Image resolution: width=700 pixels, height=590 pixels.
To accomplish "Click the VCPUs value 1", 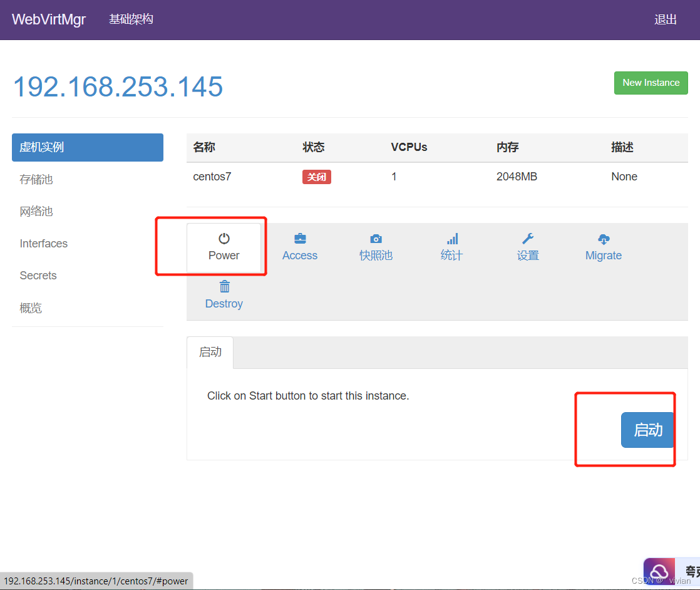I will click(x=394, y=177).
